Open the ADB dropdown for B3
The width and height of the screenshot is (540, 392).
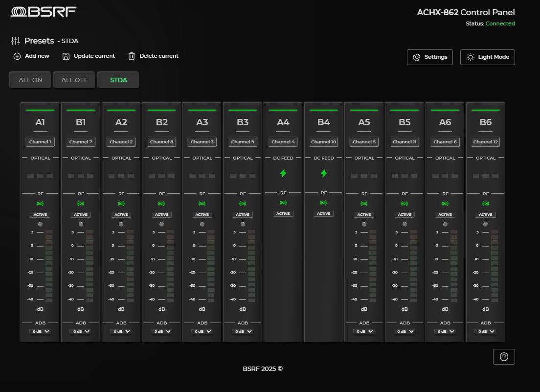coord(243,331)
